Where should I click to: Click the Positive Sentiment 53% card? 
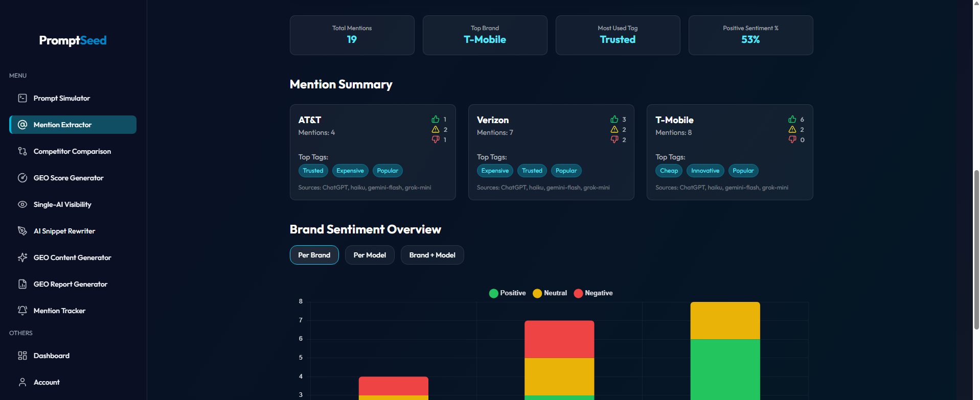pyautogui.click(x=750, y=35)
